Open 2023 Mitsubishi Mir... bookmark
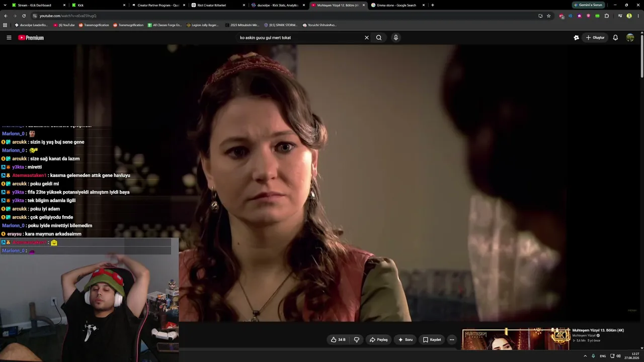 (242, 25)
